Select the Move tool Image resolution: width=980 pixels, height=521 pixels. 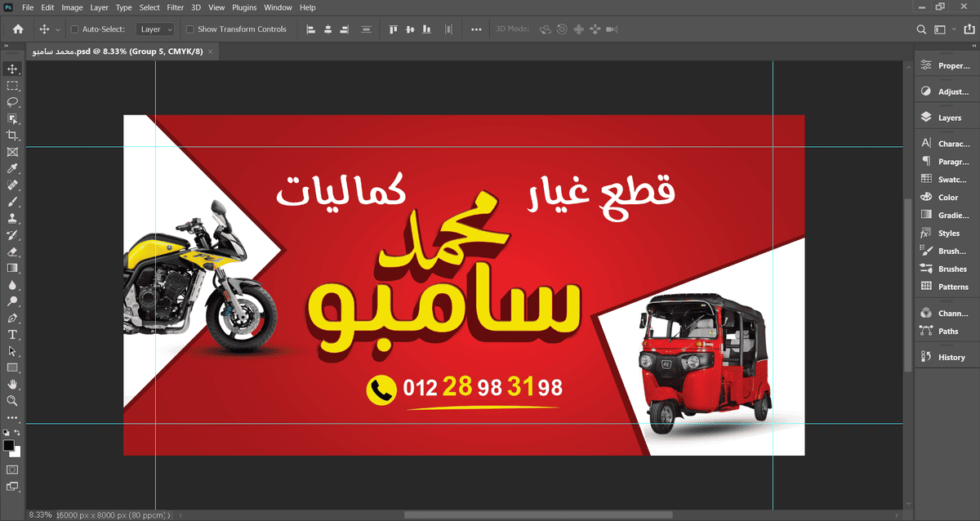coord(12,69)
